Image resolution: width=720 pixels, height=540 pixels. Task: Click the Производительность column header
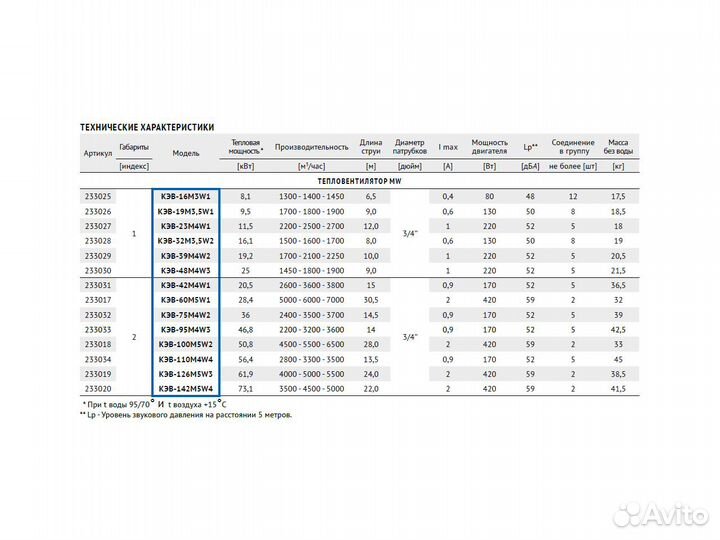click(312, 147)
